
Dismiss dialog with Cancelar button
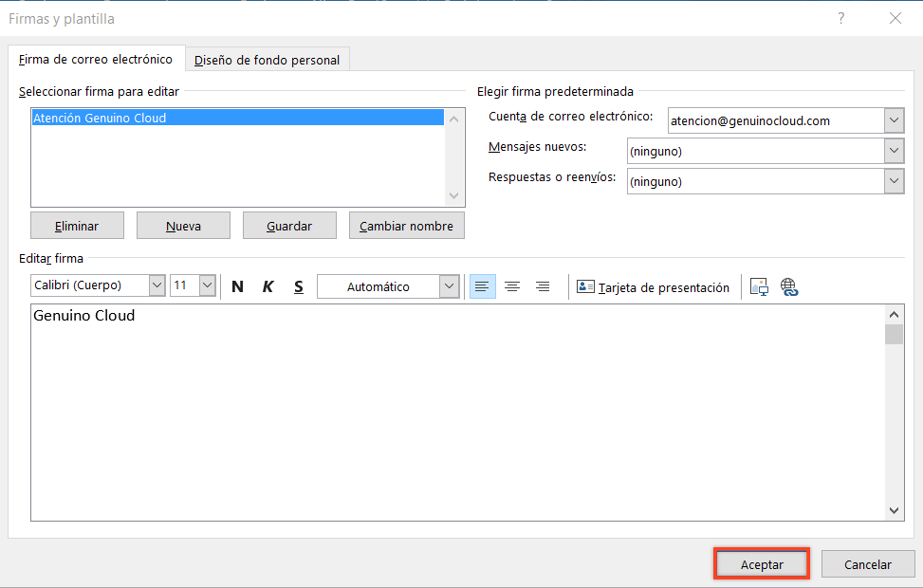pyautogui.click(x=868, y=564)
